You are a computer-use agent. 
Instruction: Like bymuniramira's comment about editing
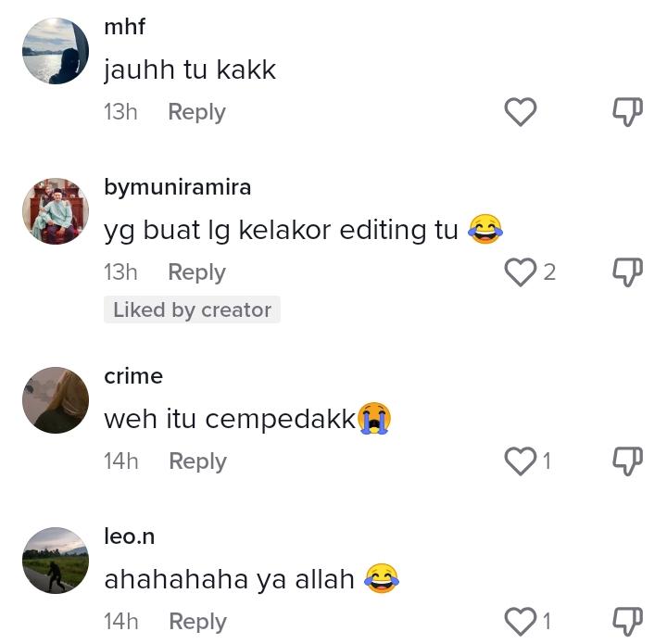coord(520,272)
